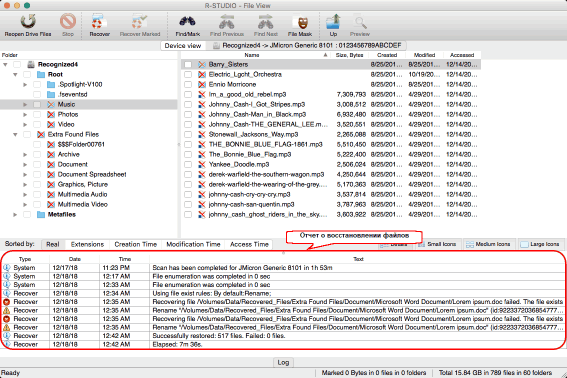Click the Recover Marked toolbar icon
This screenshot has height=378, width=567.
[x=140, y=22]
